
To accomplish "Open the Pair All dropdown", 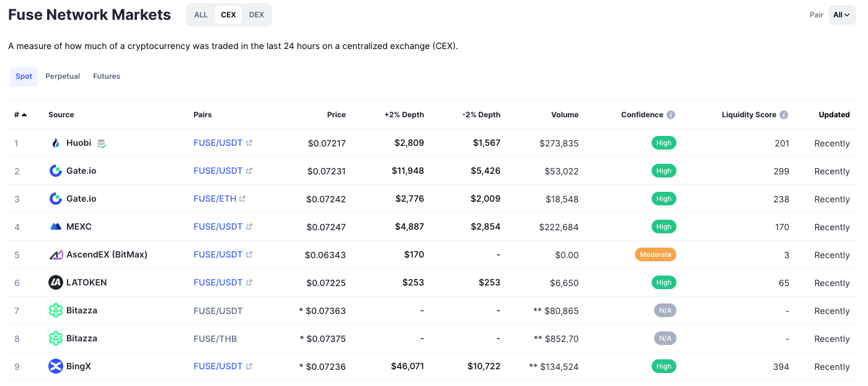I will click(x=841, y=15).
